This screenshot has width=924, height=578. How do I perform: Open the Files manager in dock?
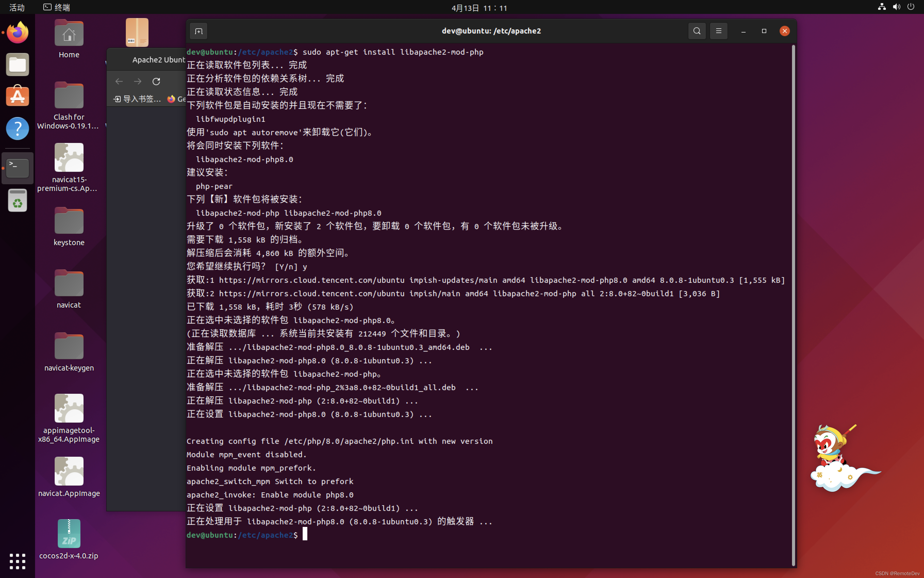coord(18,65)
